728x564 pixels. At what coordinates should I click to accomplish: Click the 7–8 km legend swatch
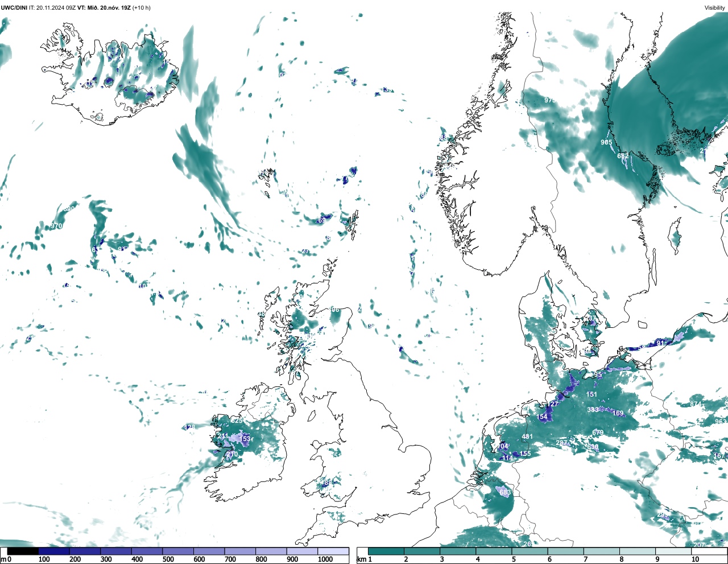tap(602, 551)
